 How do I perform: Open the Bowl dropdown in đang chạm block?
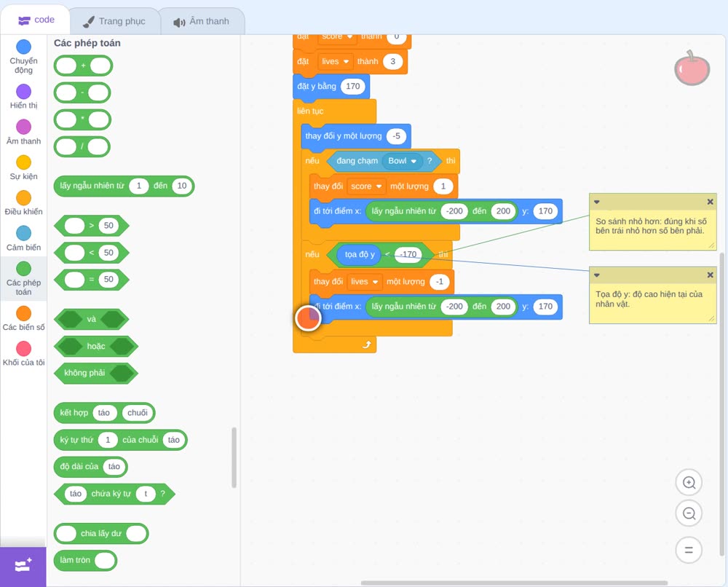(x=402, y=161)
